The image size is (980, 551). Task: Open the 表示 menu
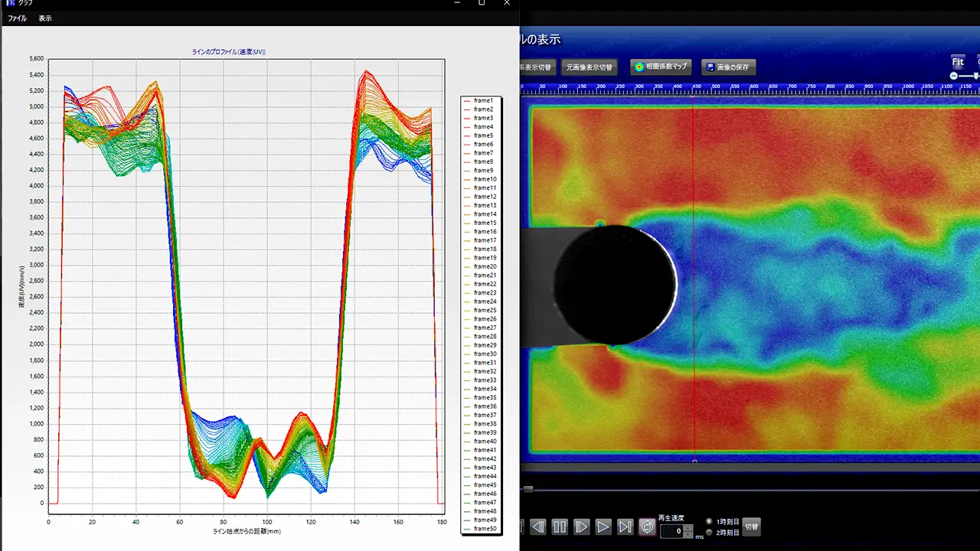click(45, 18)
